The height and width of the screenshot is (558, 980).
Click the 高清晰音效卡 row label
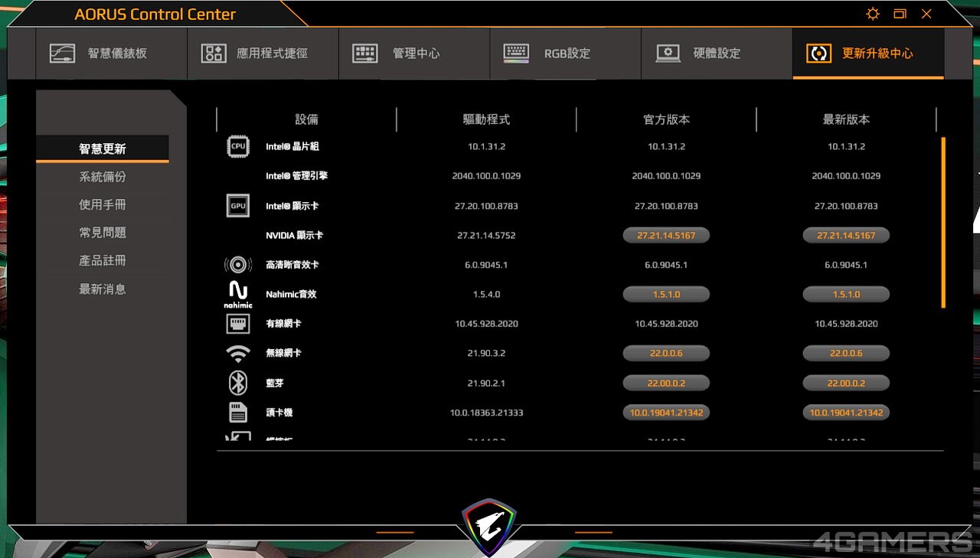(x=292, y=265)
